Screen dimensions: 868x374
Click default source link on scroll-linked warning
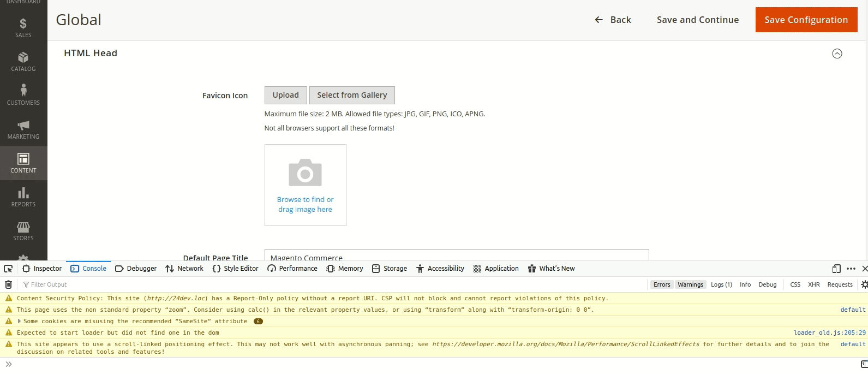click(853, 345)
